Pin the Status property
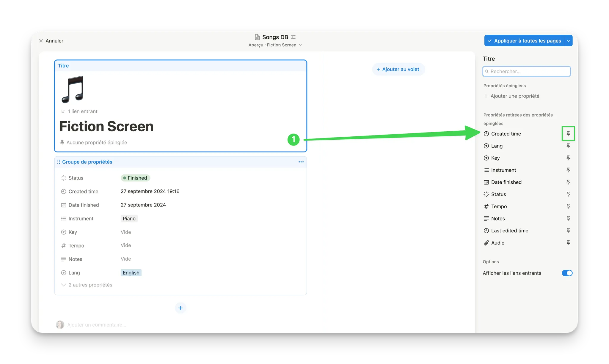The height and width of the screenshot is (364, 609). [568, 194]
